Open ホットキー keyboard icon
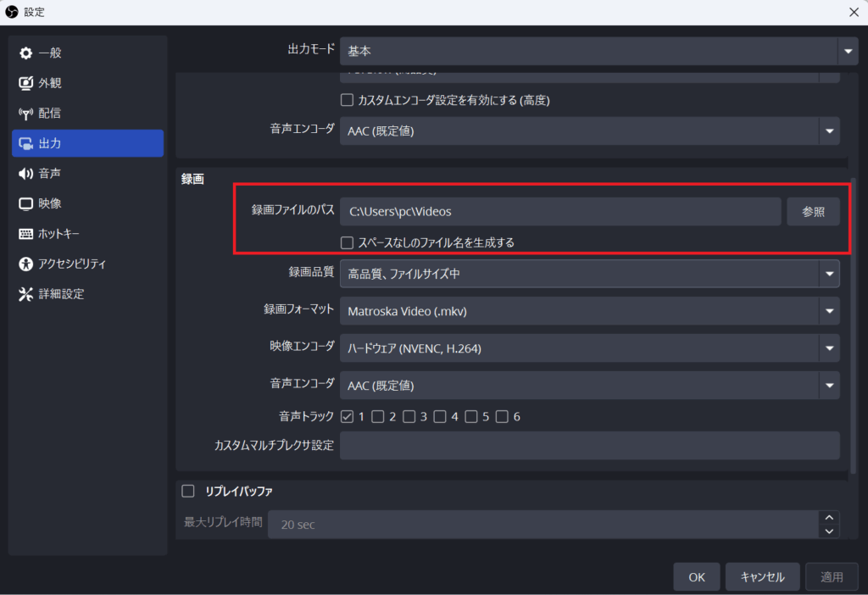Viewport: 868px width, 595px height. [25, 234]
